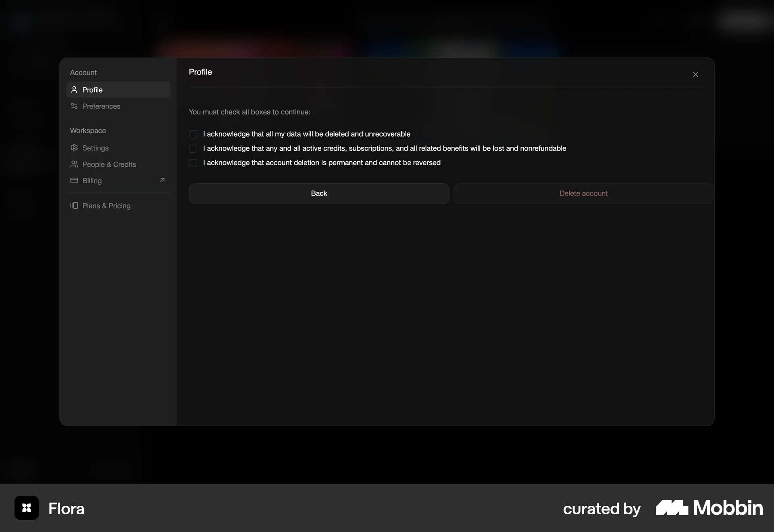Click the People & Credits users icon

pyautogui.click(x=74, y=164)
